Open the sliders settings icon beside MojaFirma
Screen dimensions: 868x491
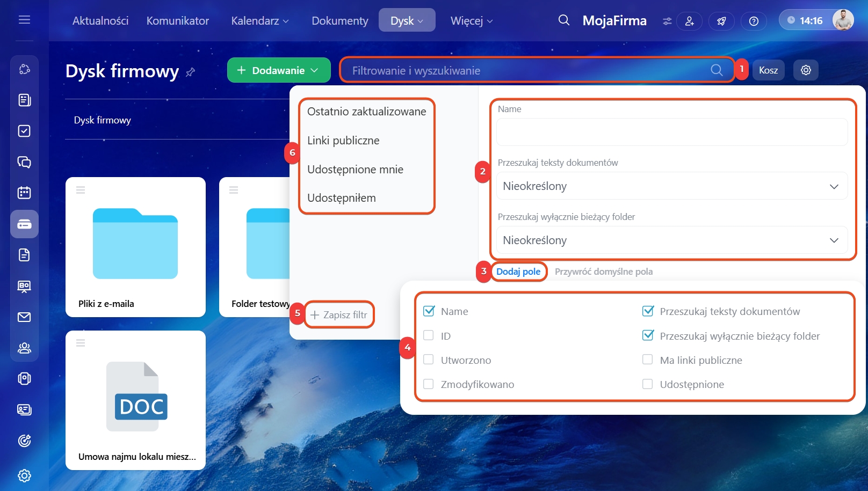point(667,21)
